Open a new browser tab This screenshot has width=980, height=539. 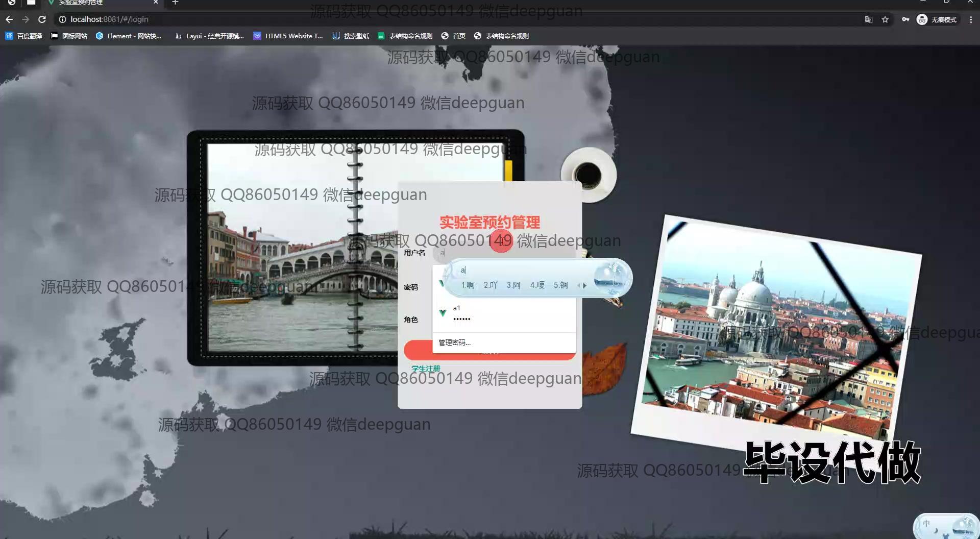175,3
